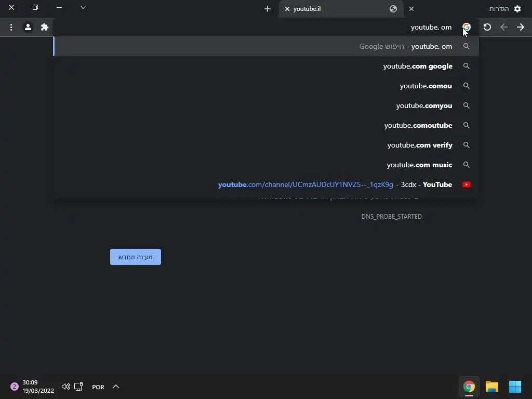Open the Chrome three-dot menu
Image resolution: width=532 pixels, height=399 pixels.
click(11, 27)
